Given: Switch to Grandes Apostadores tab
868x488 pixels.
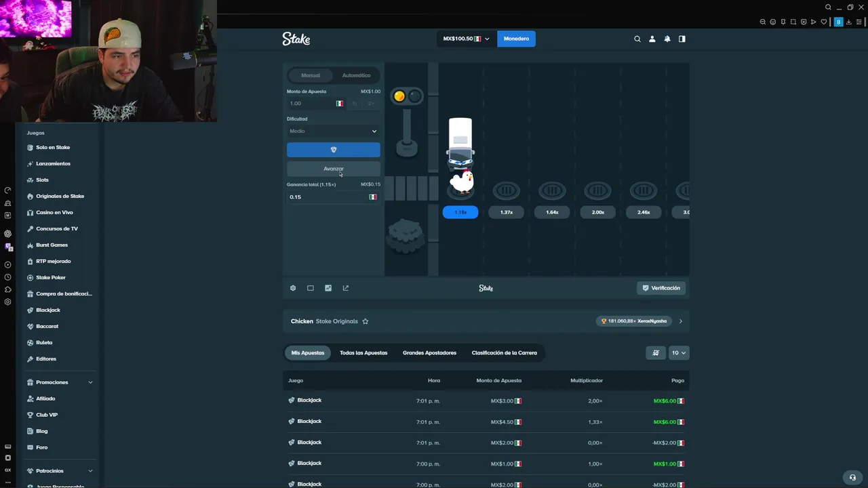Looking at the screenshot, I should coord(429,352).
